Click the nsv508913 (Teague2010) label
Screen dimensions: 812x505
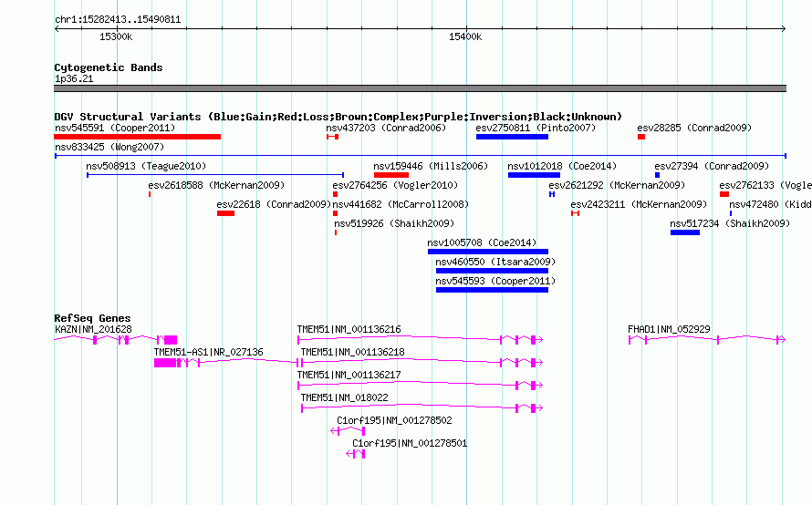146,166
